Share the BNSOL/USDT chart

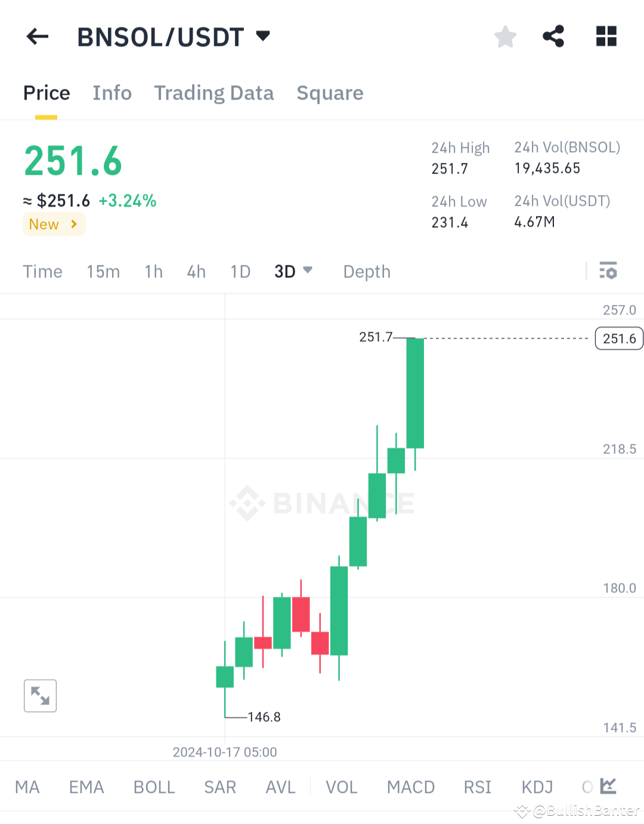[552, 36]
